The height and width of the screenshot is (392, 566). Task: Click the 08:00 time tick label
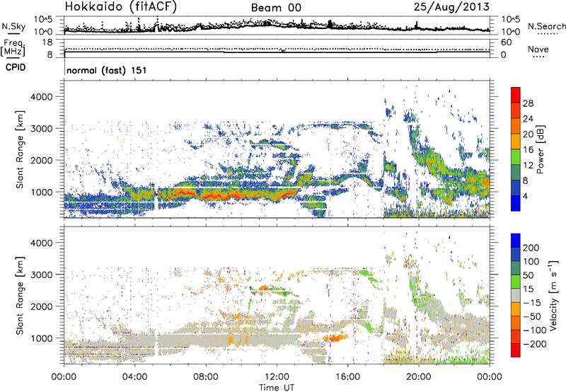[205, 377]
